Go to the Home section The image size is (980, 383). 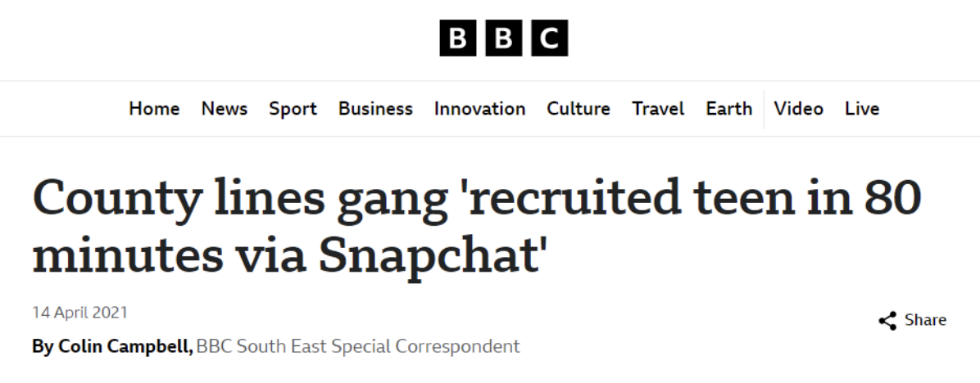154,109
